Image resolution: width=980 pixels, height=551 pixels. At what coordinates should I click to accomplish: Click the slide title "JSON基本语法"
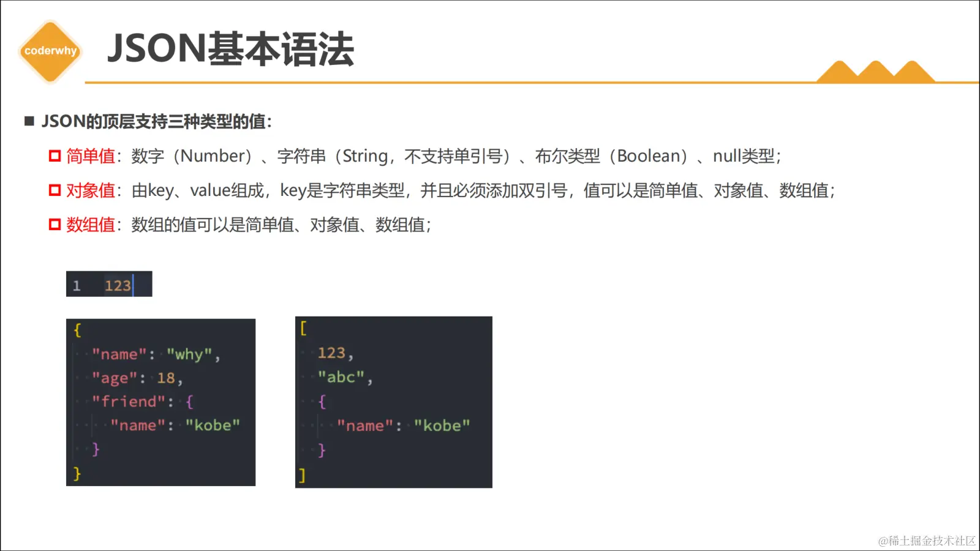point(230,49)
